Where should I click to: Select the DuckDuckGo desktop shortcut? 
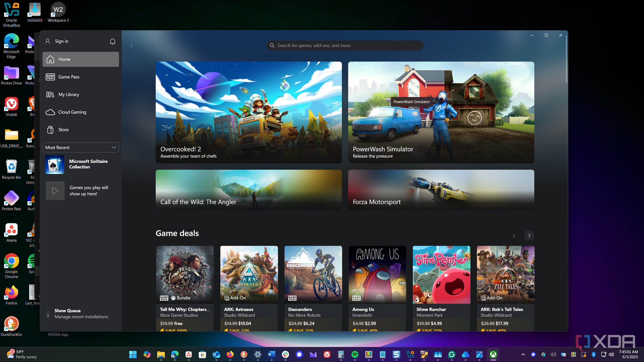coord(11,326)
